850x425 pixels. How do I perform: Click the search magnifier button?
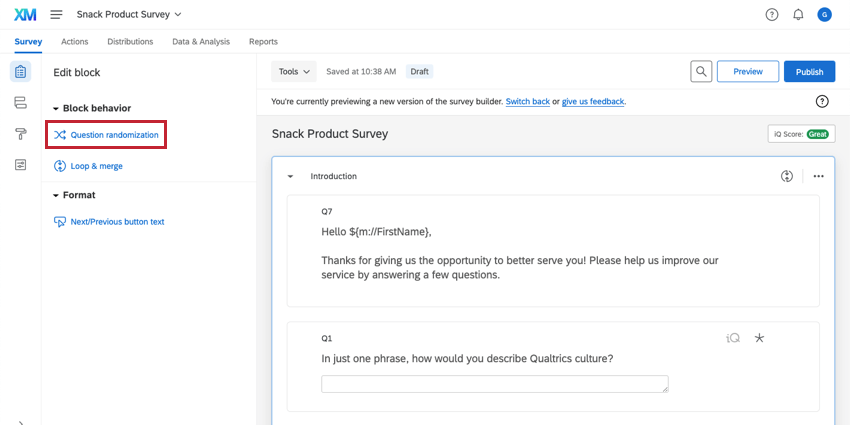[702, 72]
